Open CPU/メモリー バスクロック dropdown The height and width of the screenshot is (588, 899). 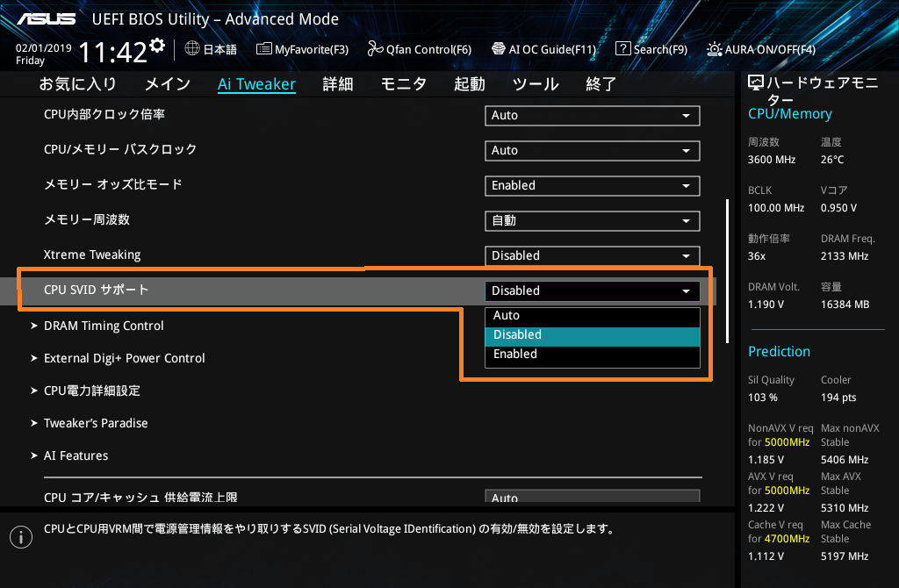[593, 150]
